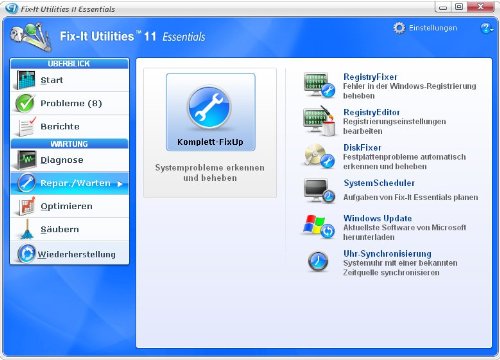Open Einstellungen settings link
Image resolution: width=500 pixels, height=360 pixels.
(x=433, y=28)
